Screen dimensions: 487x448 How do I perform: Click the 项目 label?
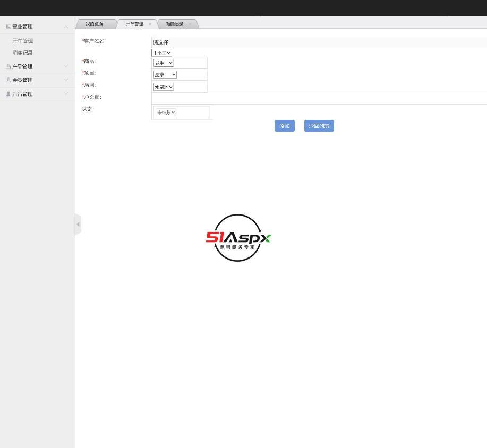pos(89,73)
